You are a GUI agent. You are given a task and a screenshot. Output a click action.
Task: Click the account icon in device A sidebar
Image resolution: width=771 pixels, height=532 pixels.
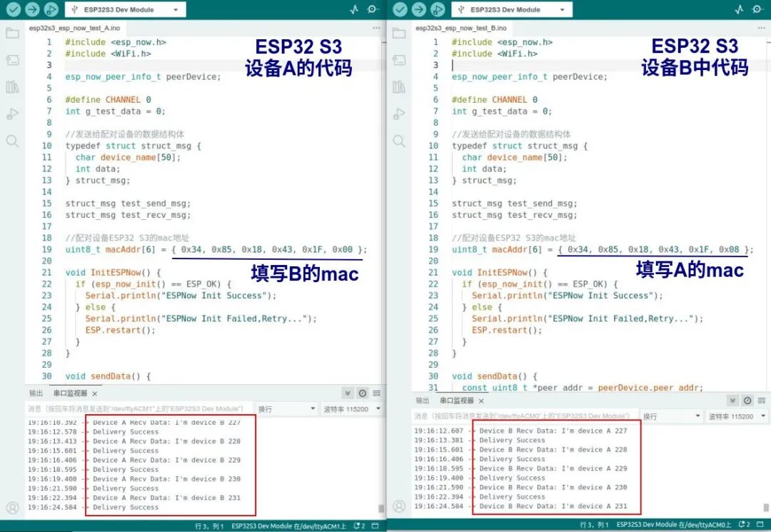pos(13,508)
